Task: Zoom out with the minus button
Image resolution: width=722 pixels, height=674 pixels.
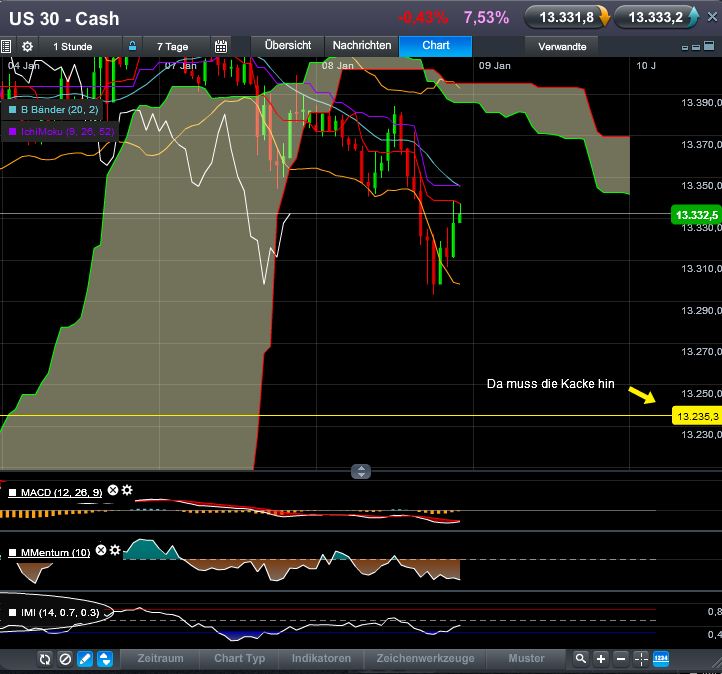Action: point(621,659)
